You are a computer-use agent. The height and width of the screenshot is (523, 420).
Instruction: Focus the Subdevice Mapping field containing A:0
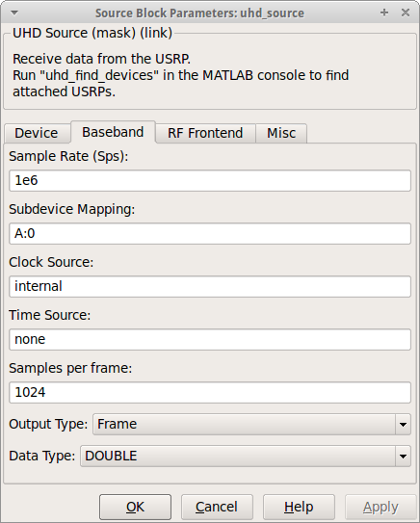tap(210, 233)
